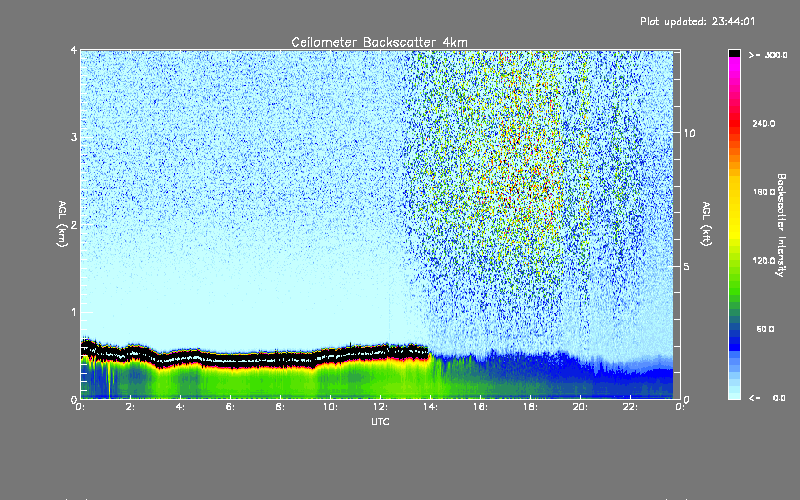Image resolution: width=800 pixels, height=500 pixels.
Task: Click the "14:" UTC time tick
Action: click(x=430, y=407)
